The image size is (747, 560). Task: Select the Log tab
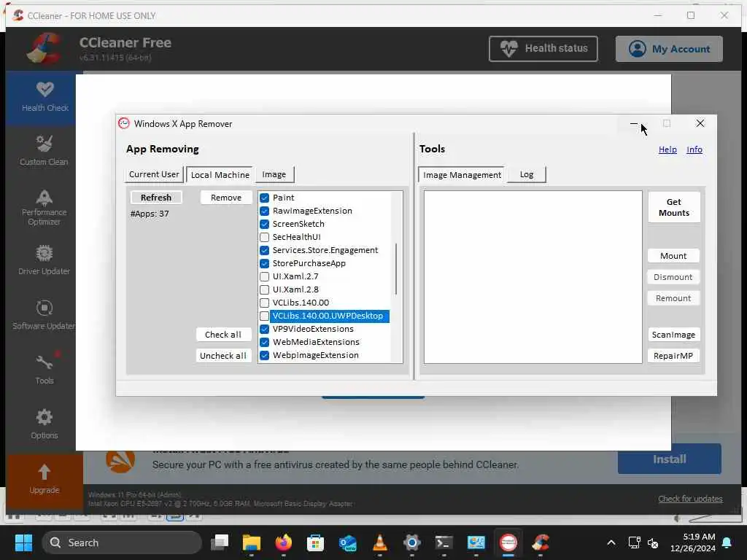tap(527, 174)
